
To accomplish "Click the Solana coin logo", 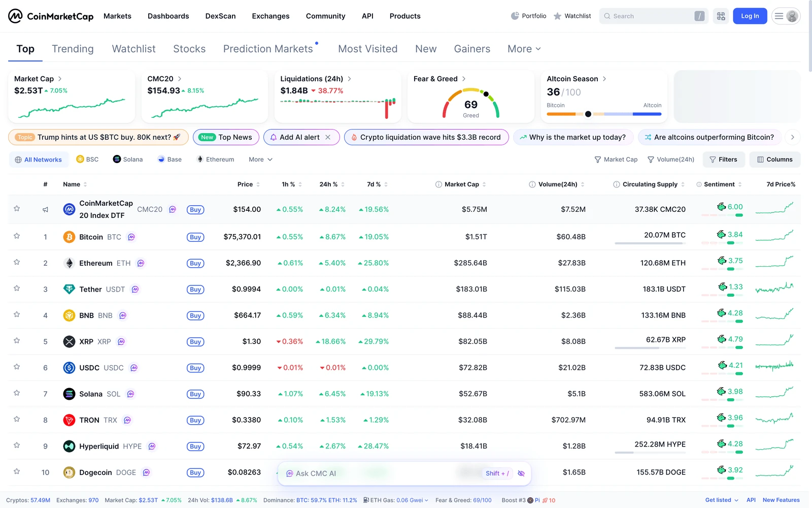I will [69, 394].
